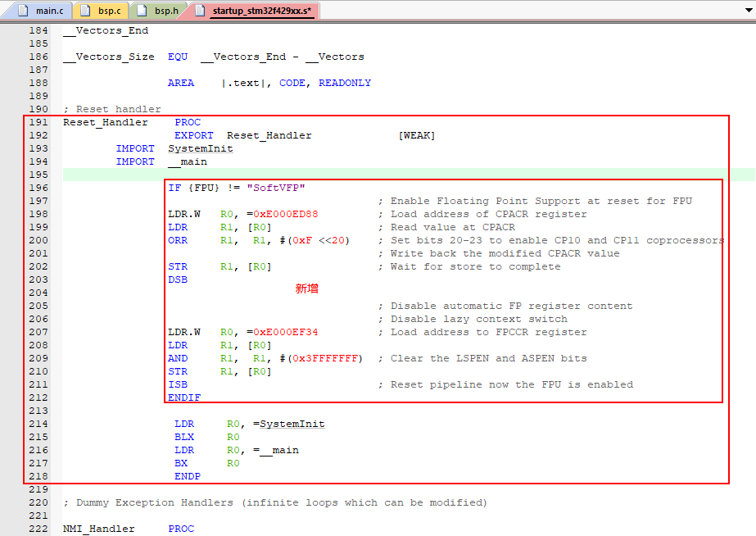Click the ORR instruction on line 200

178,240
